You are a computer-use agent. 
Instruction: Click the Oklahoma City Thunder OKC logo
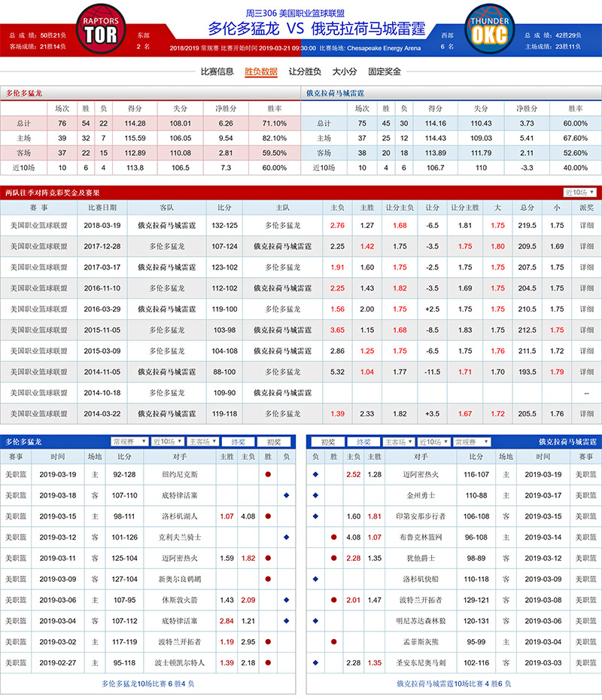point(490,29)
